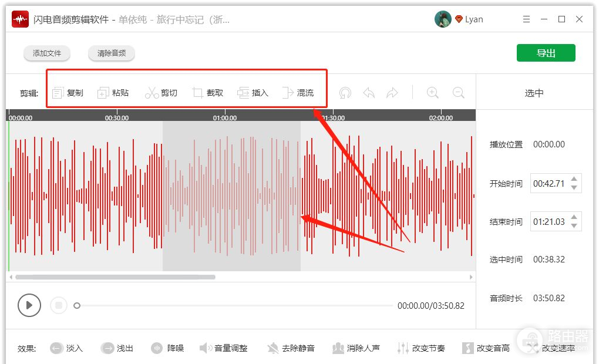Apply 消除人声 vocal removal effect

click(x=356, y=348)
